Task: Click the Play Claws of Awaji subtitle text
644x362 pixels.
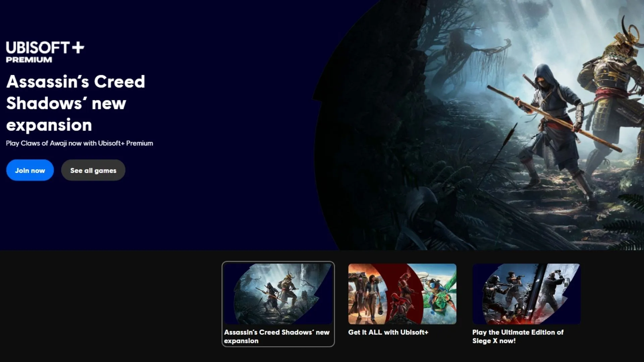Action: [79, 143]
